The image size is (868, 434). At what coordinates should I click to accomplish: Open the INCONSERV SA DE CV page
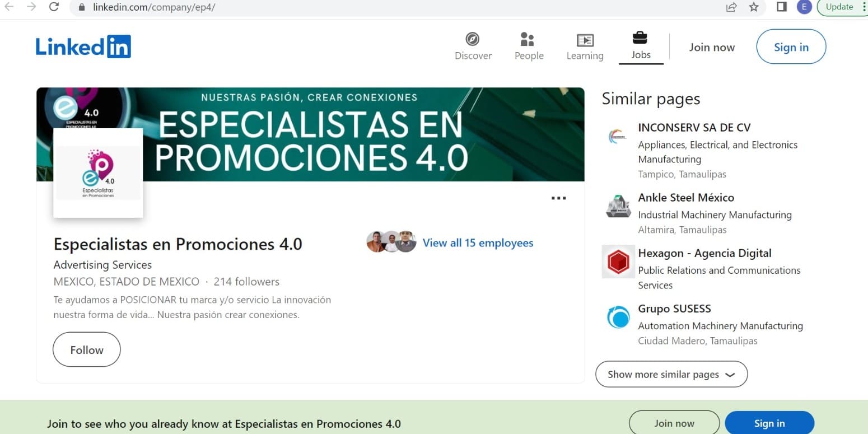click(x=694, y=128)
